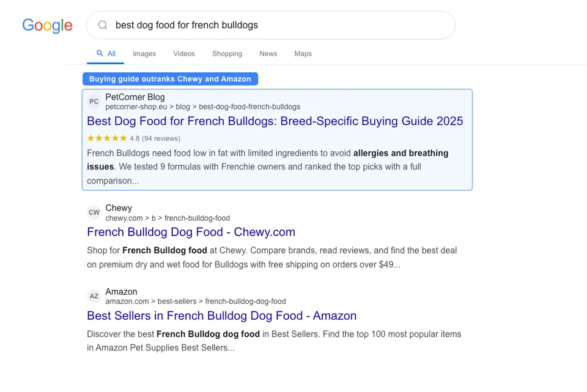587x392 pixels.
Task: Switch to the Maps tab
Action: (x=303, y=53)
